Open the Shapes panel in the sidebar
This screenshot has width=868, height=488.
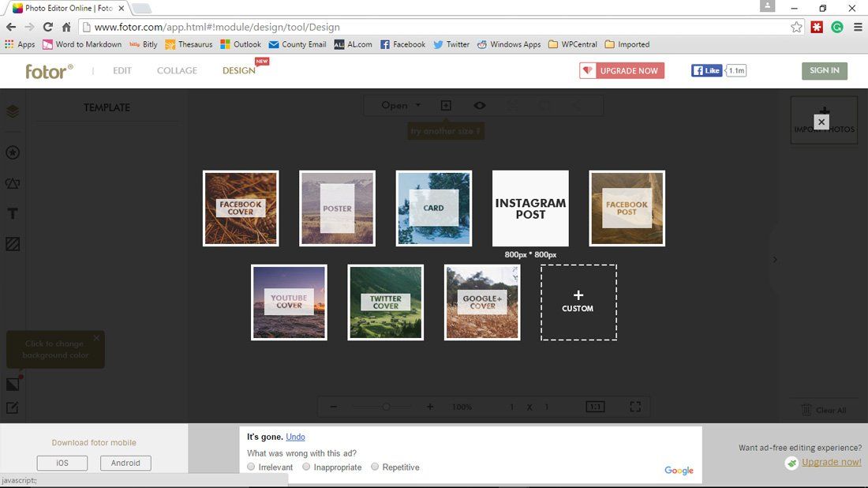point(12,182)
